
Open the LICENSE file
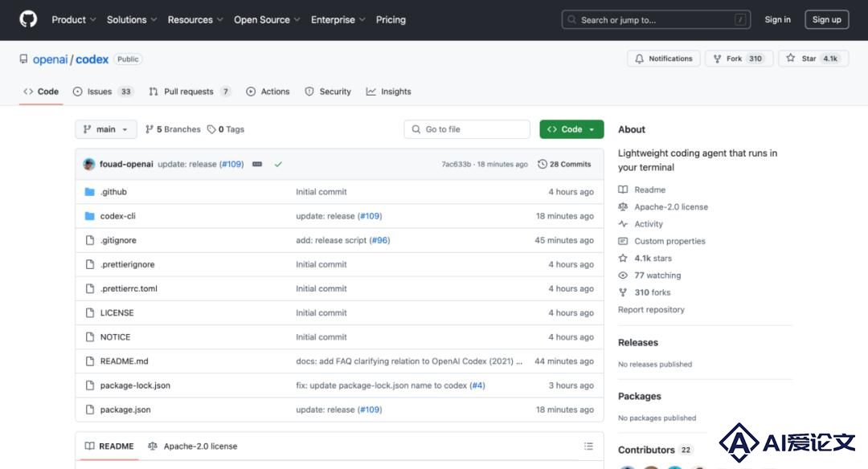click(117, 313)
